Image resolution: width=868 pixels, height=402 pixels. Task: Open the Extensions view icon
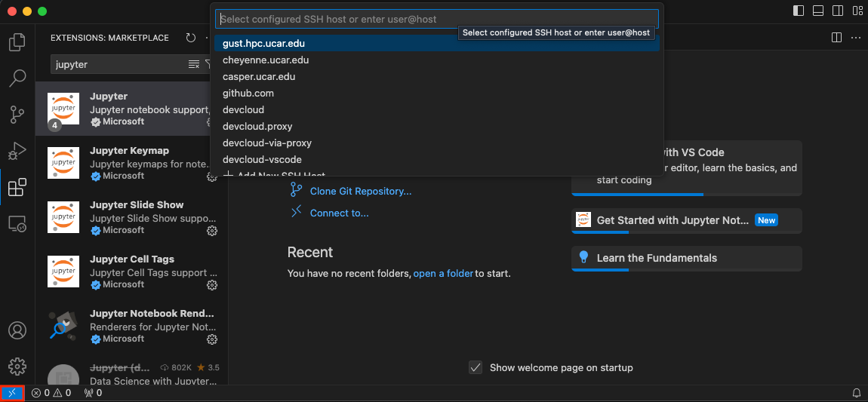point(17,188)
